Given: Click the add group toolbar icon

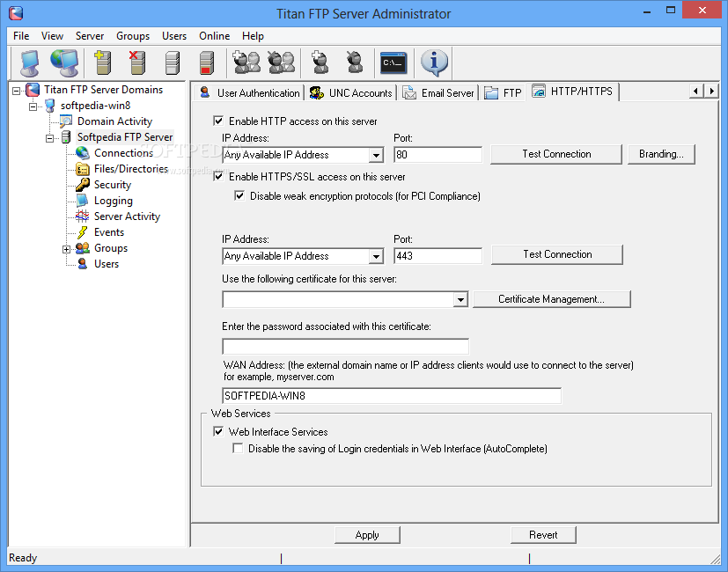Looking at the screenshot, I should pos(246,62).
